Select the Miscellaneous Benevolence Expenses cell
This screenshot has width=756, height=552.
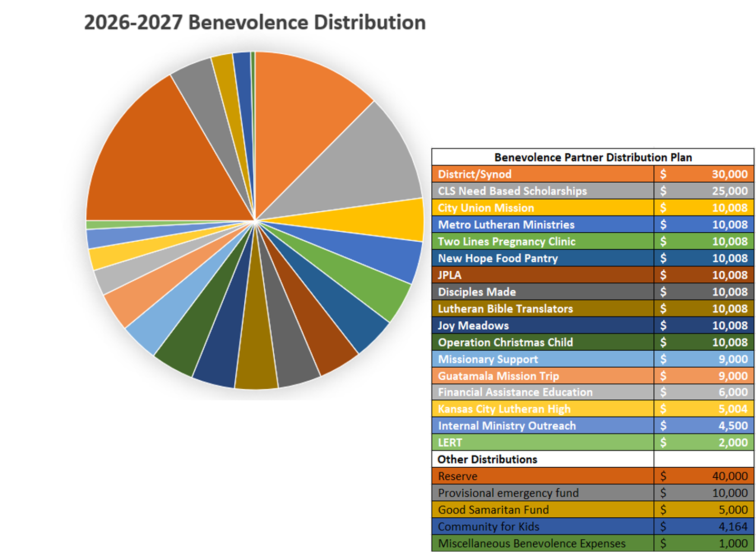click(543, 544)
